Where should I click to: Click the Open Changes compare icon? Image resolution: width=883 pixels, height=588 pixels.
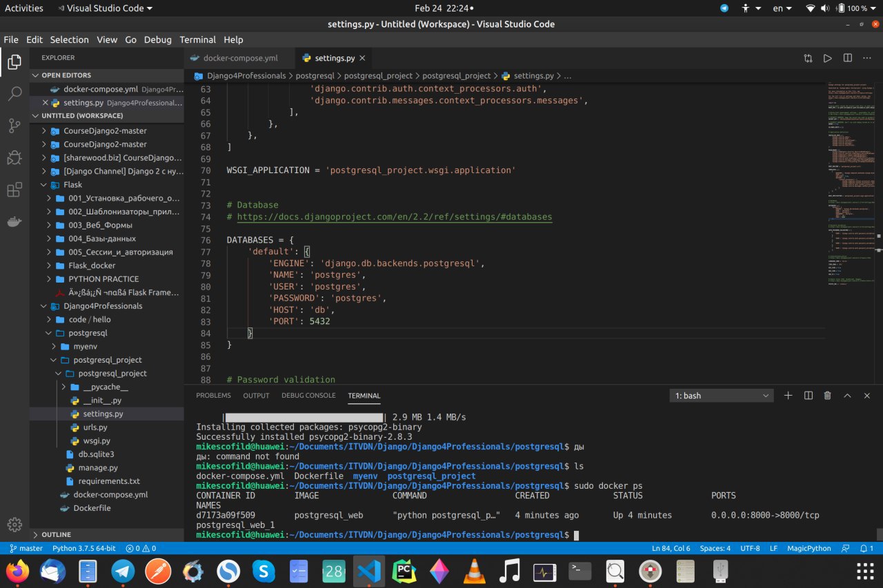pos(808,59)
